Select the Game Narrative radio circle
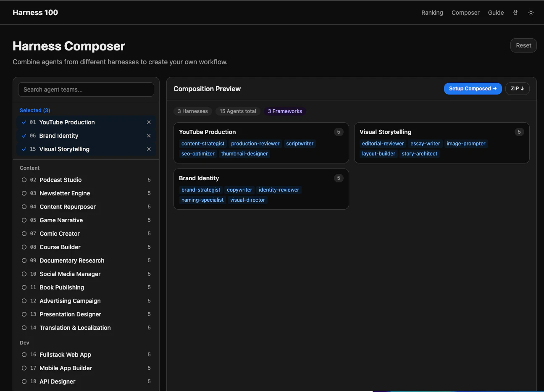544x392 pixels. pyautogui.click(x=24, y=220)
